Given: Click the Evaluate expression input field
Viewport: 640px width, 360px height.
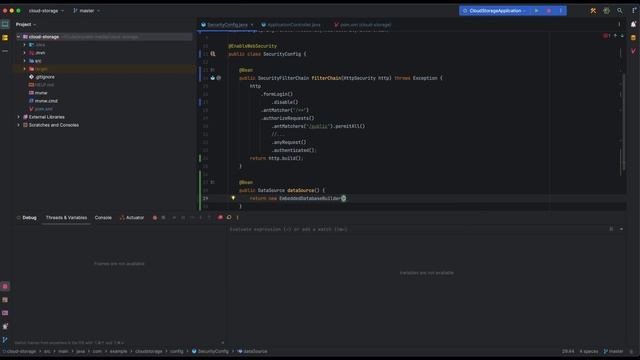Looking at the screenshot, I should tap(418, 229).
